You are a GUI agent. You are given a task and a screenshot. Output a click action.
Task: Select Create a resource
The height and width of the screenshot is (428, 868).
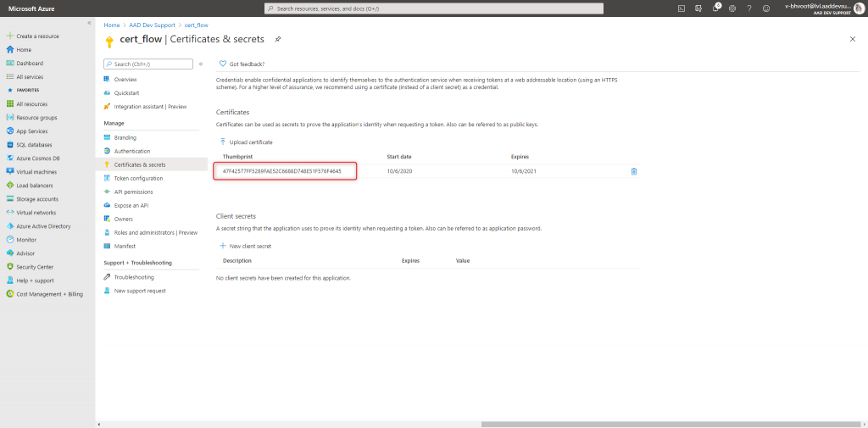click(33, 36)
